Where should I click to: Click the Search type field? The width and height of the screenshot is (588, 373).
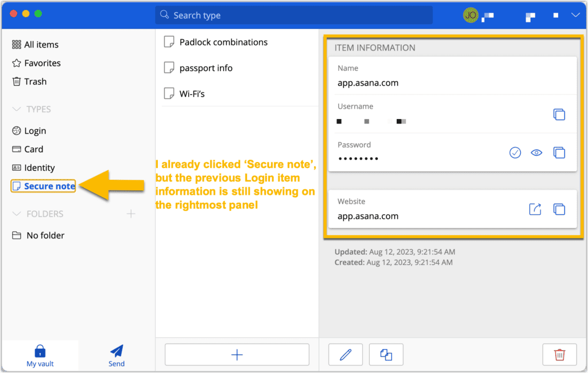point(294,15)
